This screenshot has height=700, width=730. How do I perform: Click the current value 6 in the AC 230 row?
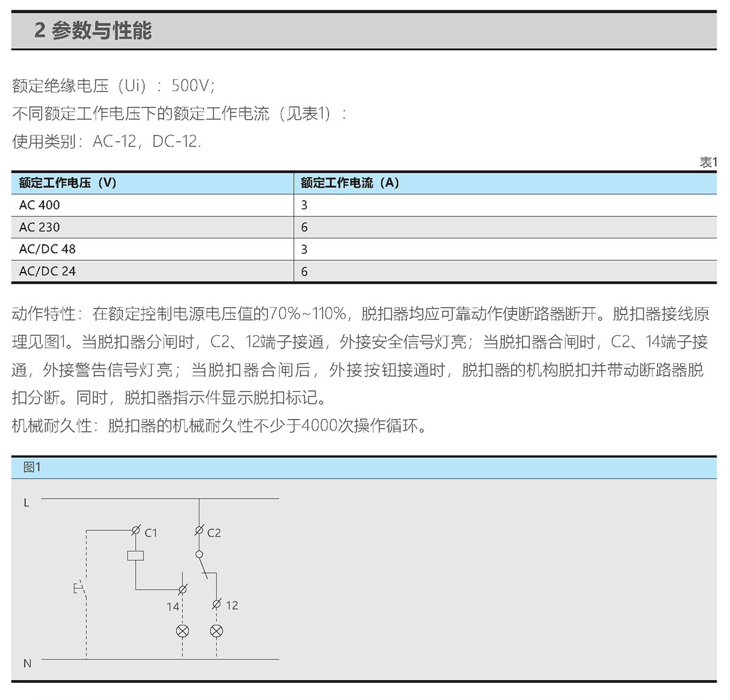pos(304,227)
